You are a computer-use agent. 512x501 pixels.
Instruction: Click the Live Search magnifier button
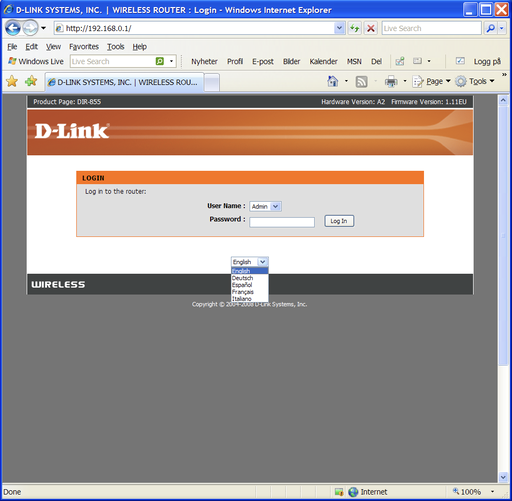[x=491, y=28]
